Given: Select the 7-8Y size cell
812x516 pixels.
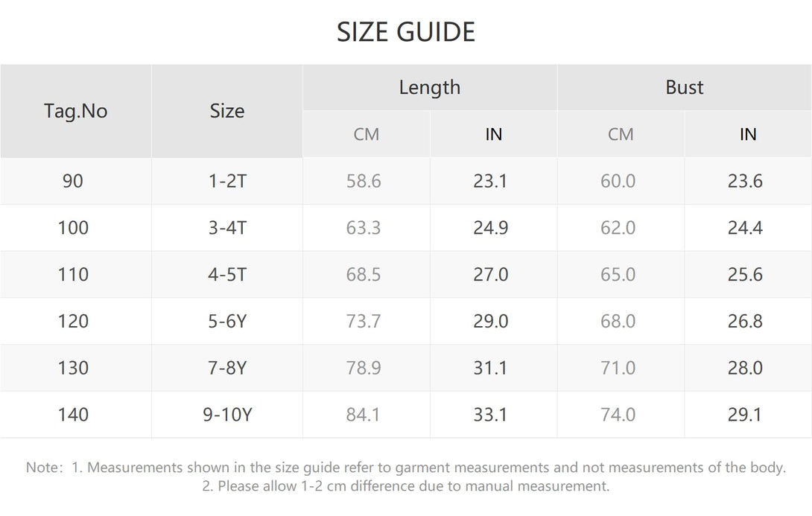Looking at the screenshot, I should point(227,368).
